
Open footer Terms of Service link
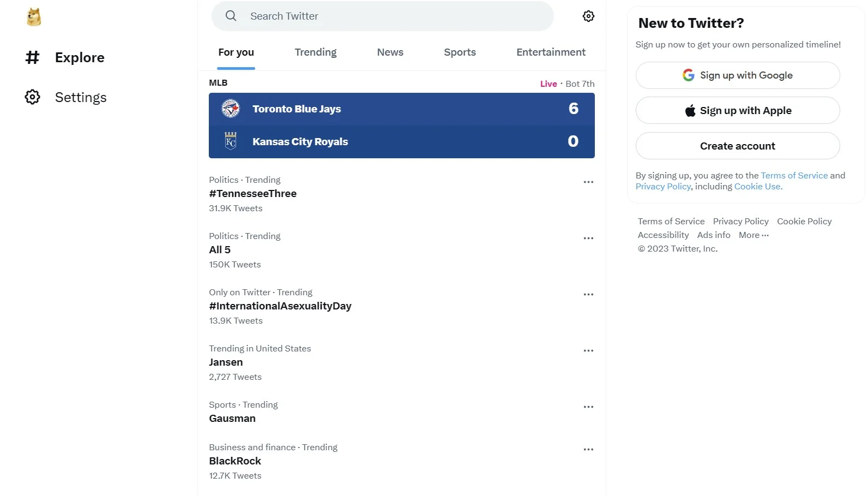tap(671, 222)
